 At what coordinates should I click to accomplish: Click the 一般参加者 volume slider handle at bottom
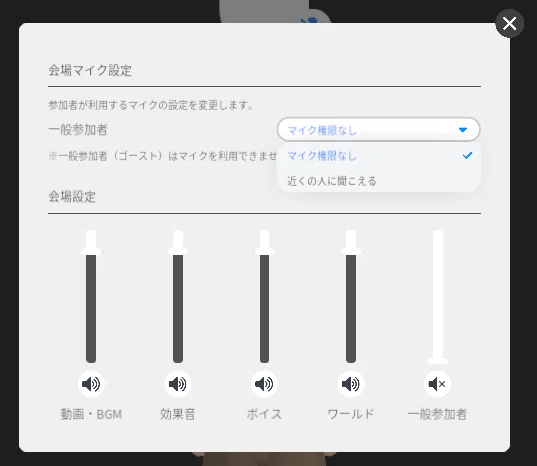point(438,361)
